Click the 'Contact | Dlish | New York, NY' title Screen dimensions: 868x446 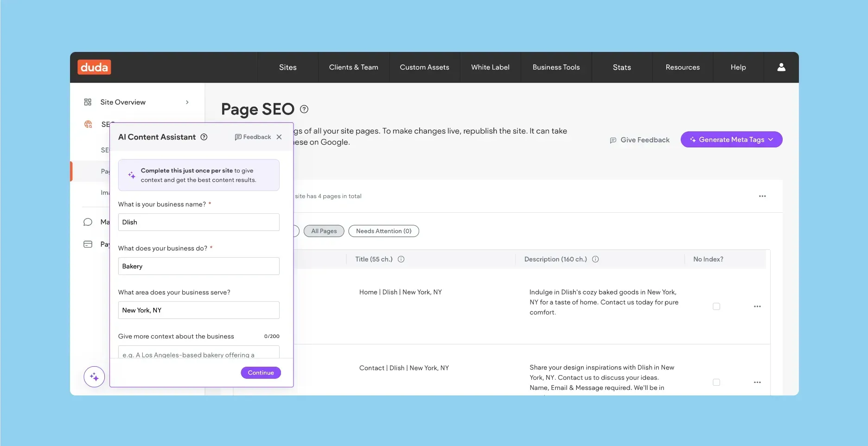[404, 368]
